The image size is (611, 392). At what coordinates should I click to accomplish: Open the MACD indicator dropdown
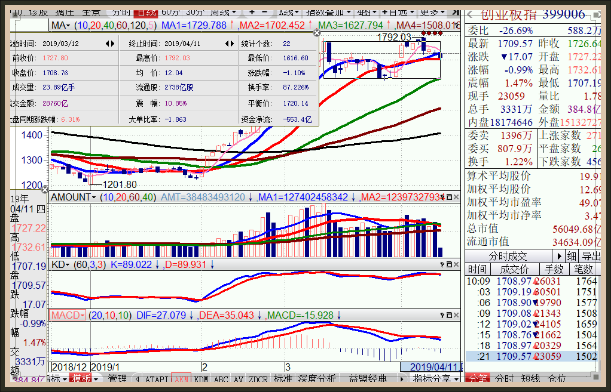click(x=68, y=315)
